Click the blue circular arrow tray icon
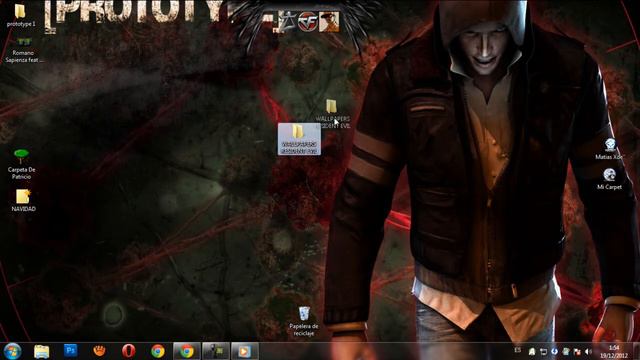640x360 pixels. (554, 351)
